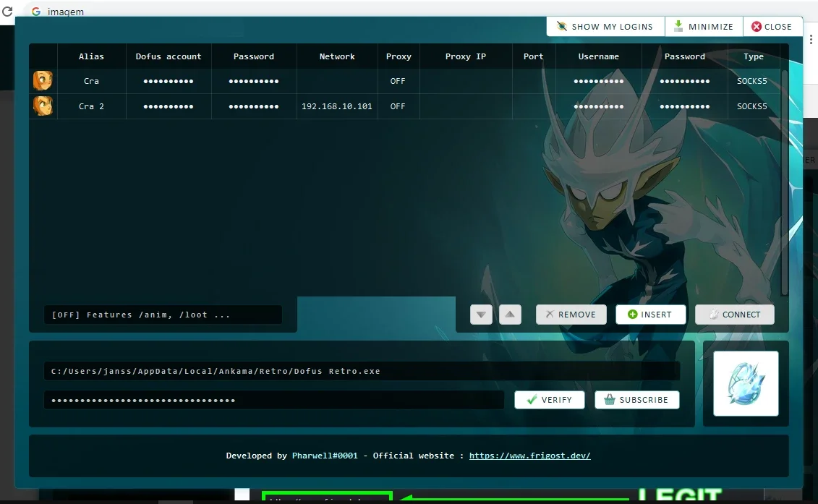The width and height of the screenshot is (818, 504).
Task: Click the Cra character avatar icon
Action: [43, 81]
